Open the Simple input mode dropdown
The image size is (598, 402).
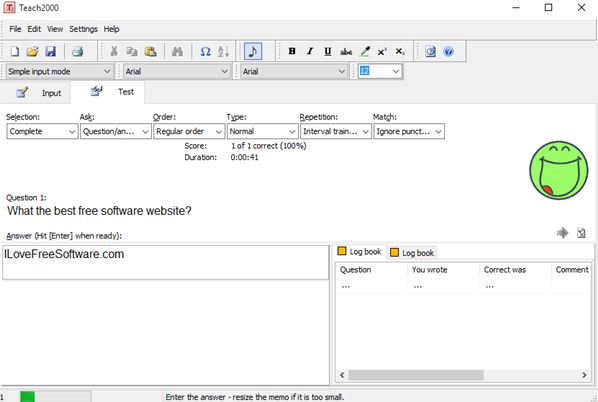[60, 71]
